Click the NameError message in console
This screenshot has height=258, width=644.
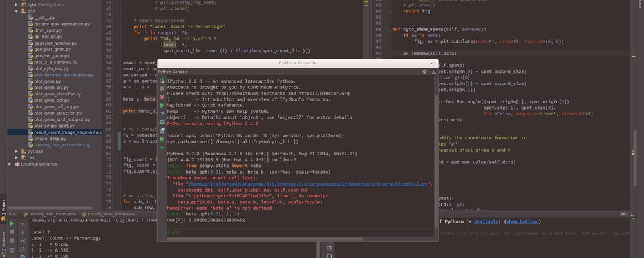[x=220, y=208]
